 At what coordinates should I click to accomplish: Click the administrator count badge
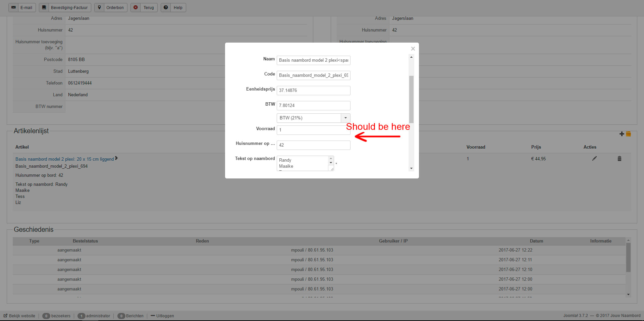(x=81, y=316)
